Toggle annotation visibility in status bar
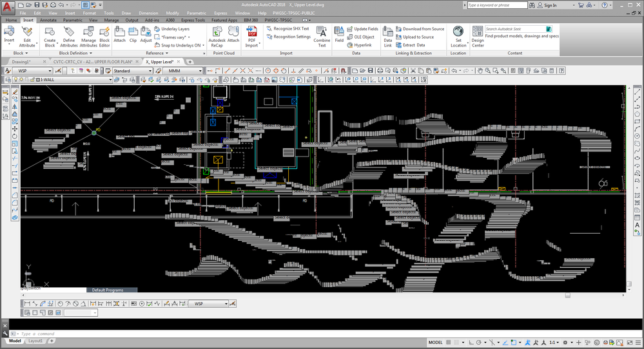The image size is (644, 349). (x=528, y=343)
